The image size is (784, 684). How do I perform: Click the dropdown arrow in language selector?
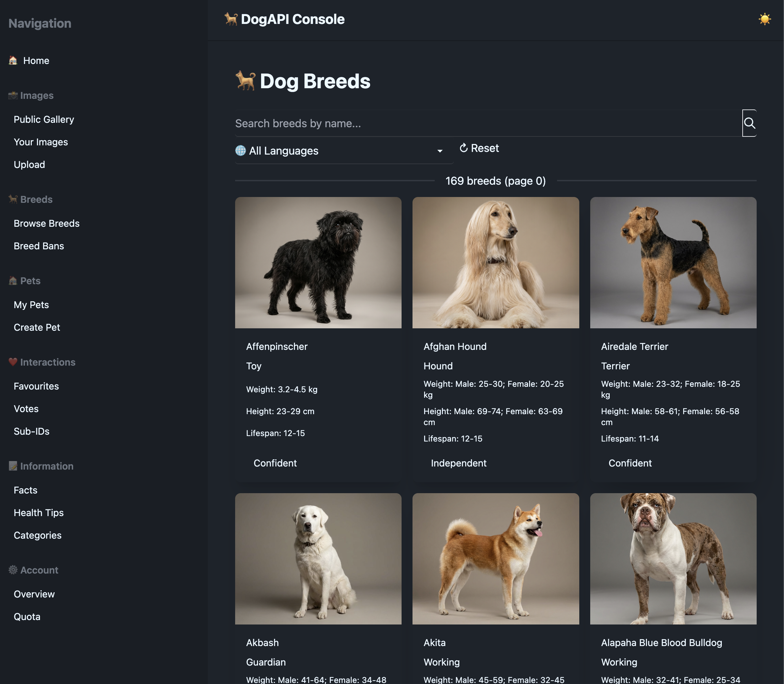440,151
